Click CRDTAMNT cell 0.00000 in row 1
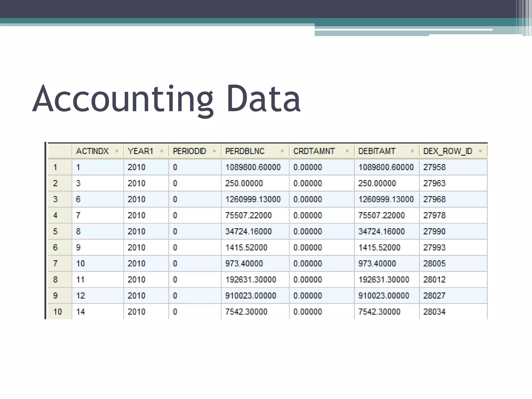This screenshot has height=399, width=532. tap(322, 167)
